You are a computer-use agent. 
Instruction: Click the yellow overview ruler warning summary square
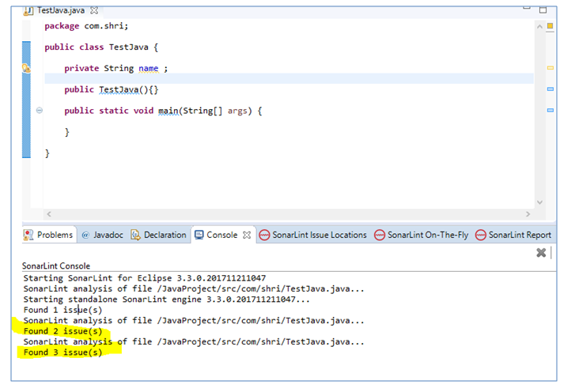click(550, 26)
